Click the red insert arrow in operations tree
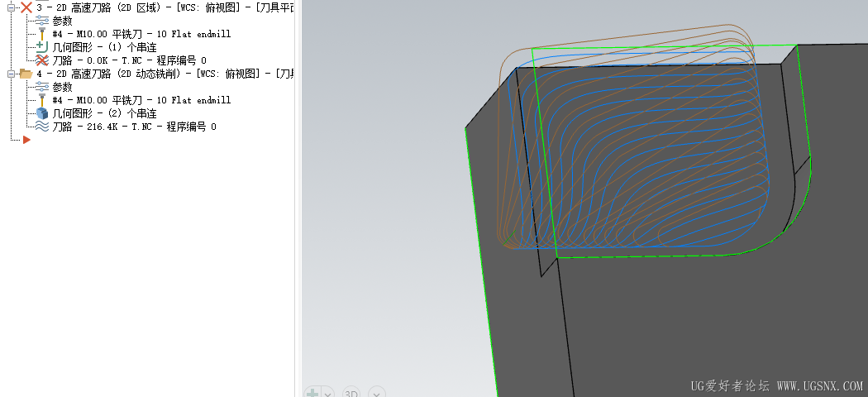Viewport: 868px width, 397px height. 26,140
